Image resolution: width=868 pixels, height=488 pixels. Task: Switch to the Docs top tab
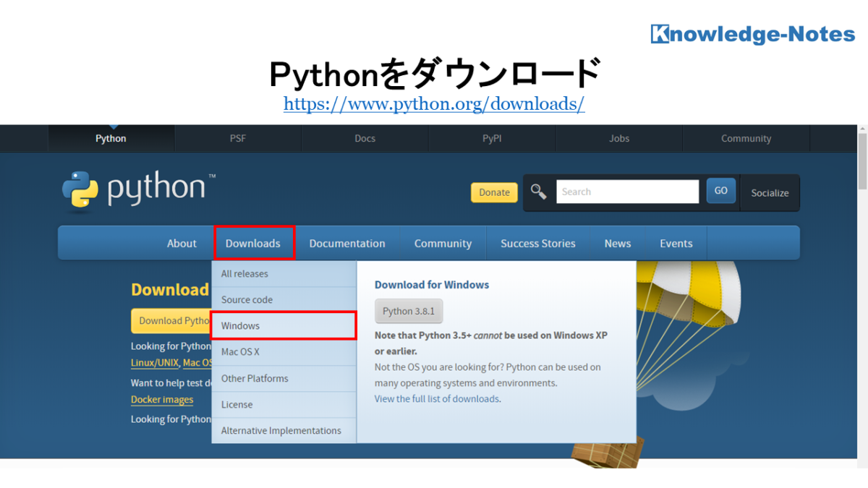click(x=365, y=138)
